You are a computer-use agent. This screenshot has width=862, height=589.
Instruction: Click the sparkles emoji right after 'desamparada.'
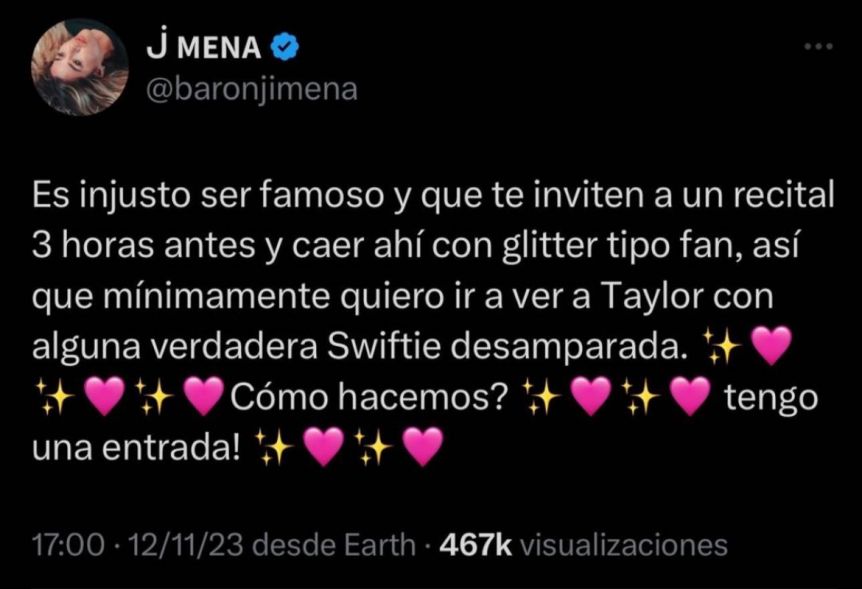coord(721,346)
